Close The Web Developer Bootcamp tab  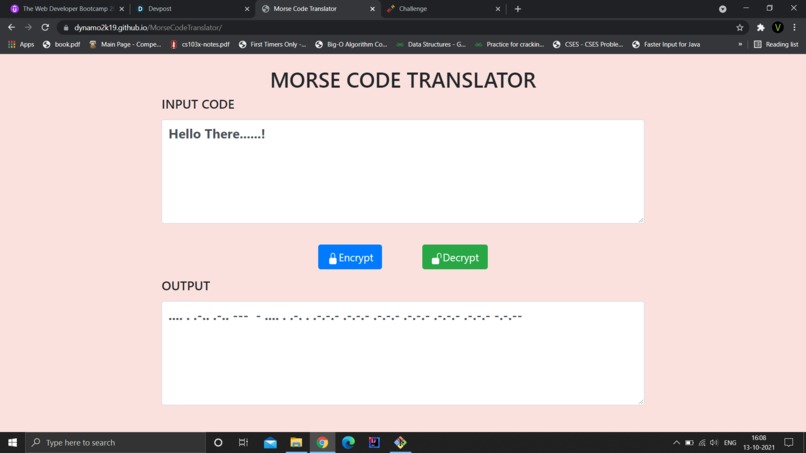(x=122, y=9)
